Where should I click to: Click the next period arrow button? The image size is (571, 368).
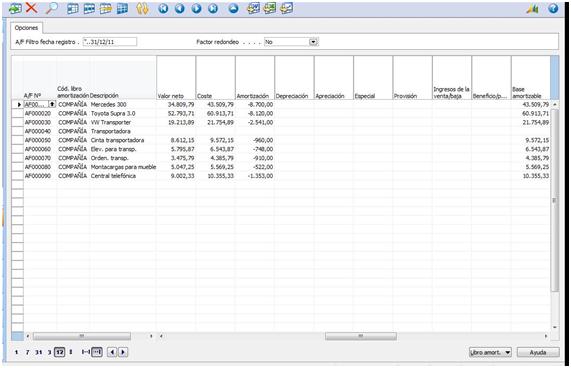coord(123,352)
